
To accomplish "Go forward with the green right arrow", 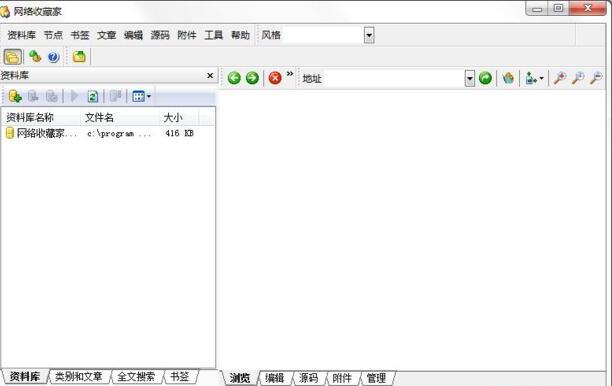I will 253,78.
